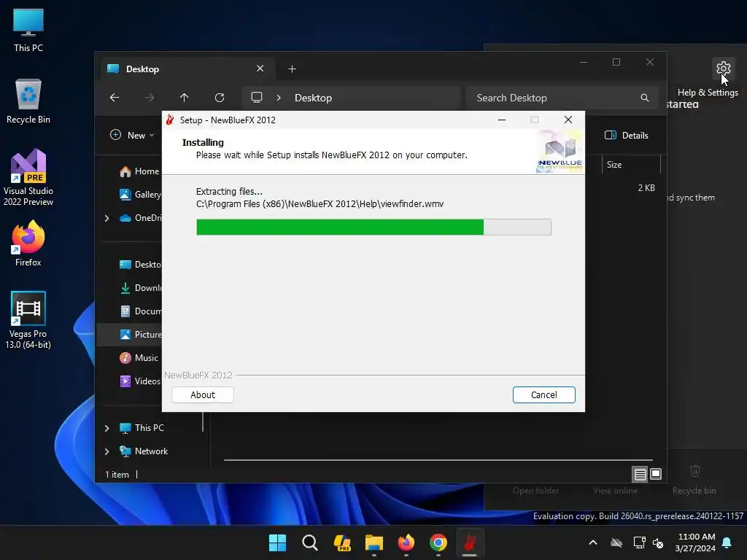Open taskbar File Explorer
Image resolution: width=747 pixels, height=560 pixels.
(374, 542)
